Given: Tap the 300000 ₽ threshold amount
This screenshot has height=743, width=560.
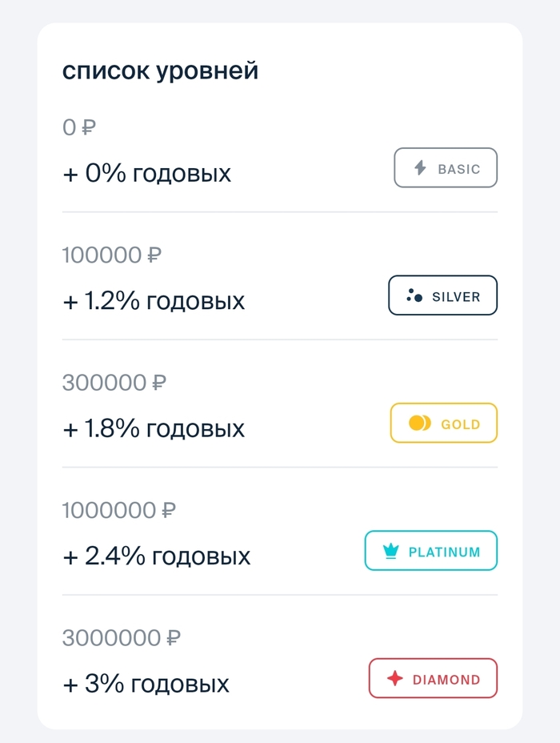Looking at the screenshot, I should (115, 383).
